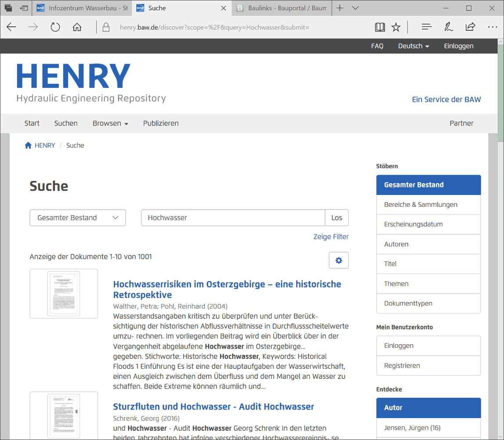Open the FAQ page
504x440 pixels.
[377, 46]
